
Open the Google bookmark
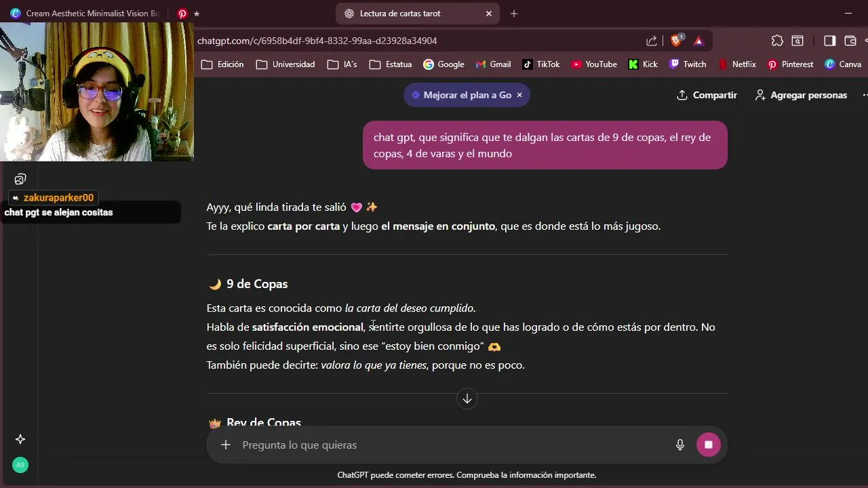pos(443,64)
